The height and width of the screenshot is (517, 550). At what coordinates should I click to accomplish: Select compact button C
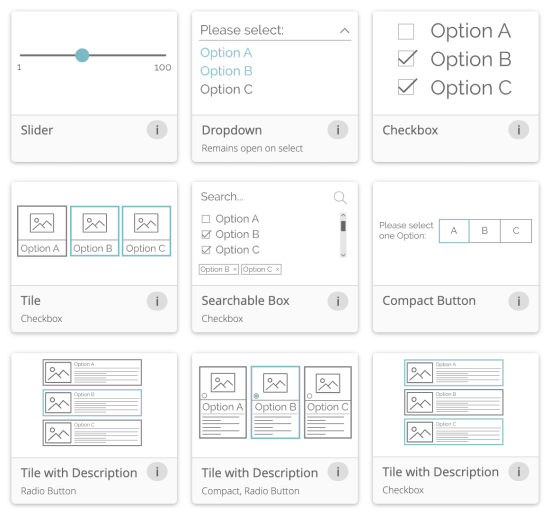coord(516,231)
